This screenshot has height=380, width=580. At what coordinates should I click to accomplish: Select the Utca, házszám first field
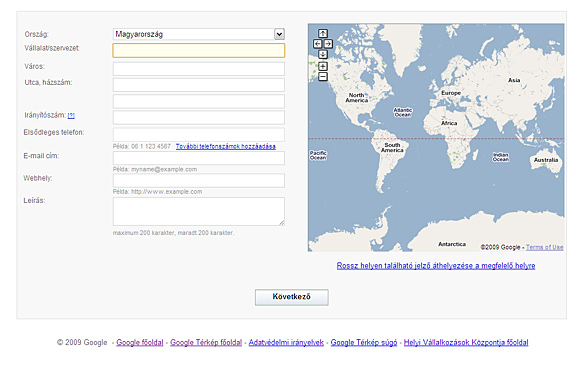(199, 85)
